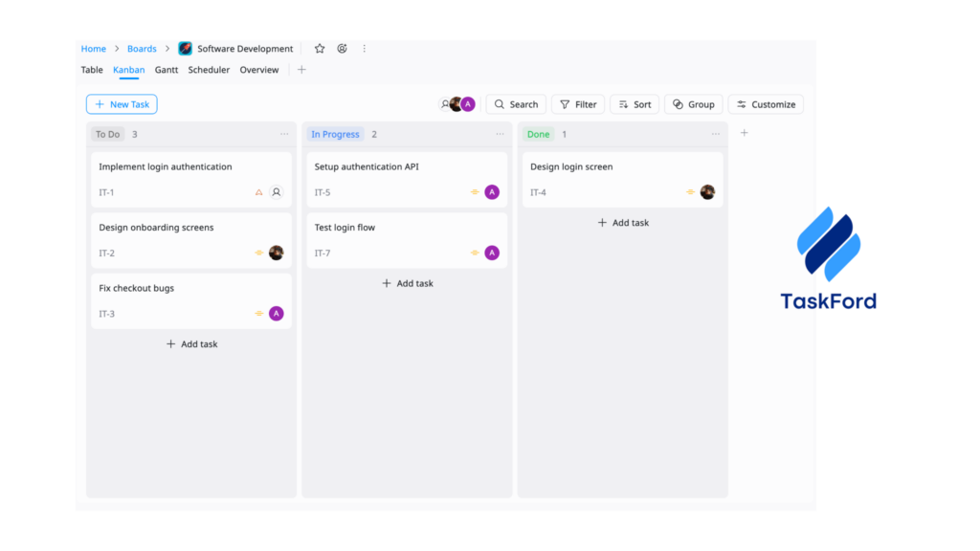Click the plus icon right of Done column

pos(745,133)
